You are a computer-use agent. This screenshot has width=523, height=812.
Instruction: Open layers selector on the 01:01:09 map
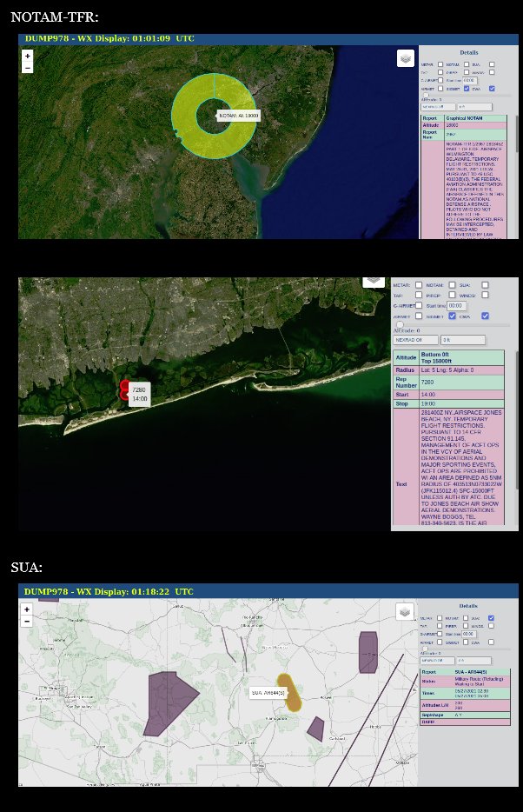point(406,58)
